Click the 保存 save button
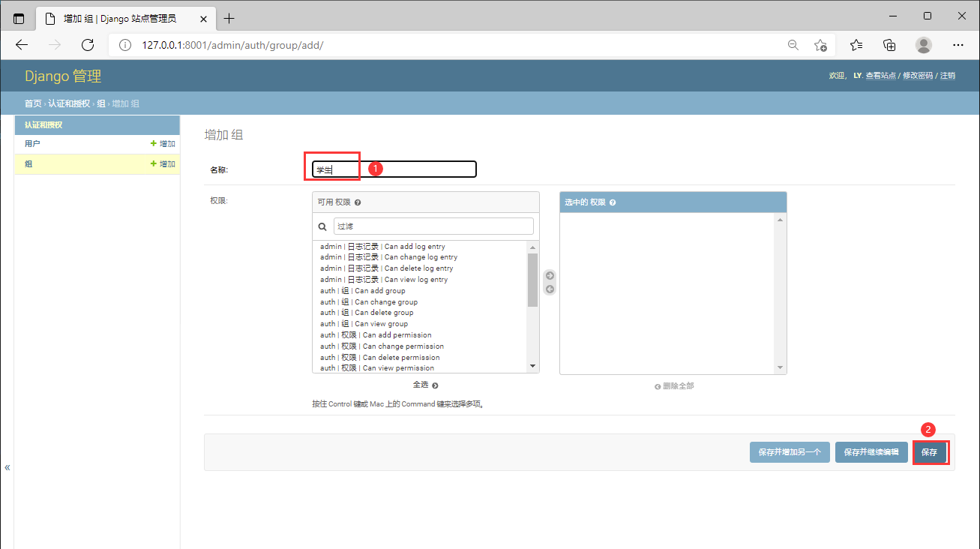Viewport: 980px width, 549px height. (930, 452)
